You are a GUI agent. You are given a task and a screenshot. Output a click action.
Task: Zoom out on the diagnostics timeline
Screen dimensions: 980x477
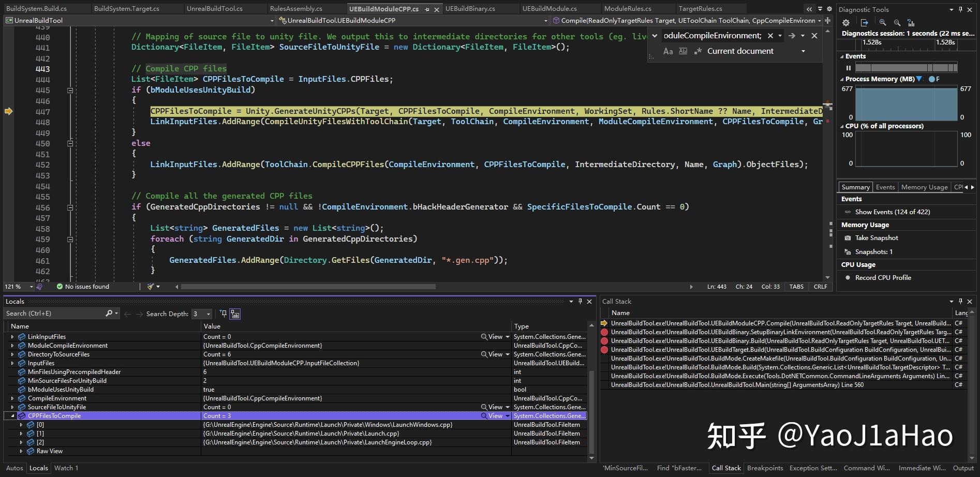tap(897, 22)
